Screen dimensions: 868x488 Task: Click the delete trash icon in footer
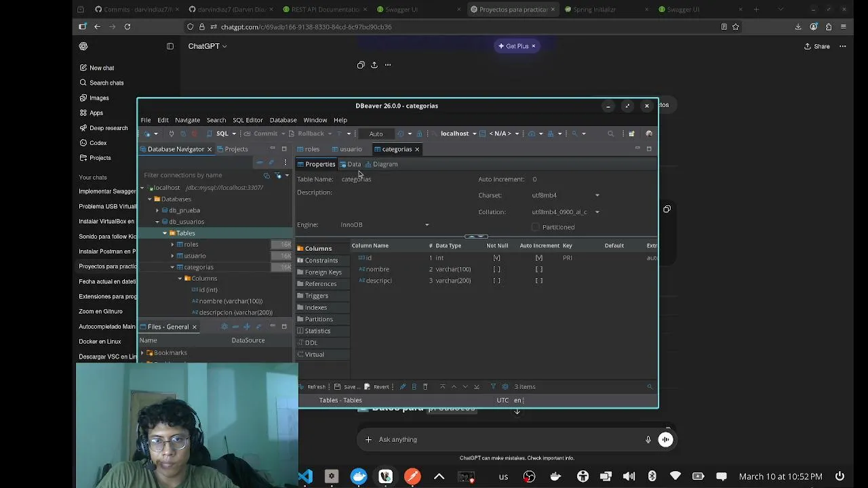[425, 386]
